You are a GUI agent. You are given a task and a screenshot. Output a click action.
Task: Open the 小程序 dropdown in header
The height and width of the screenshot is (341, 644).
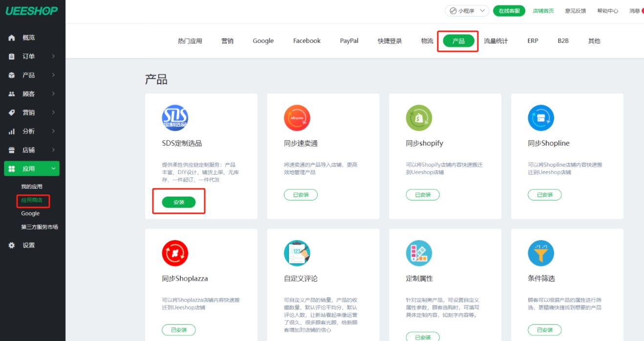coord(467,11)
